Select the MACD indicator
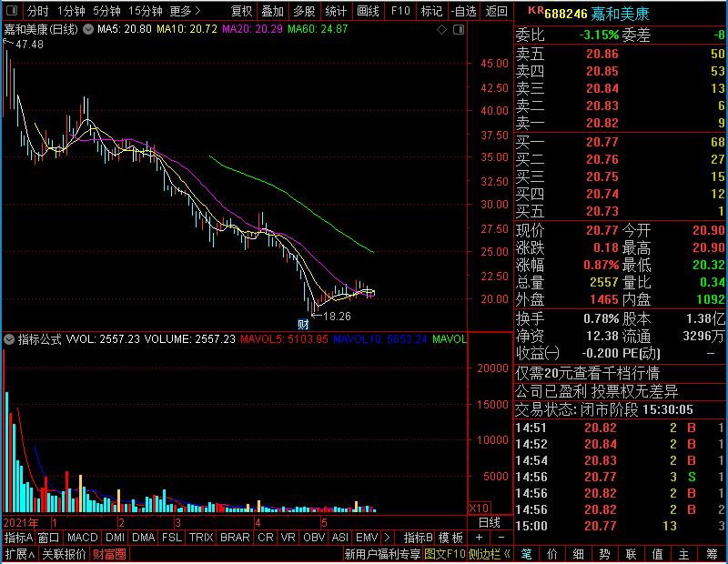This screenshot has width=728, height=564. (x=82, y=538)
